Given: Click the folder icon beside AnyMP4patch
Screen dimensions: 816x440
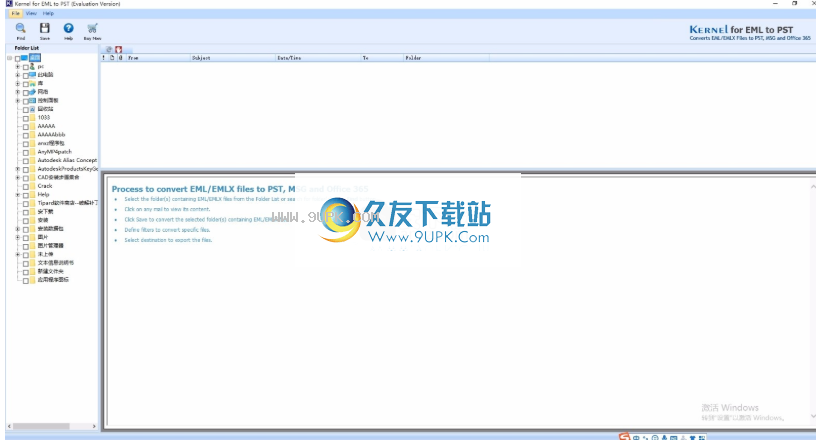Looking at the screenshot, I should [33, 152].
